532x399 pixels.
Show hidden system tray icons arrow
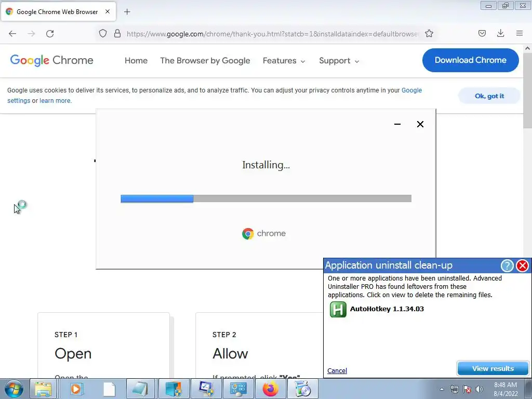tap(442, 389)
